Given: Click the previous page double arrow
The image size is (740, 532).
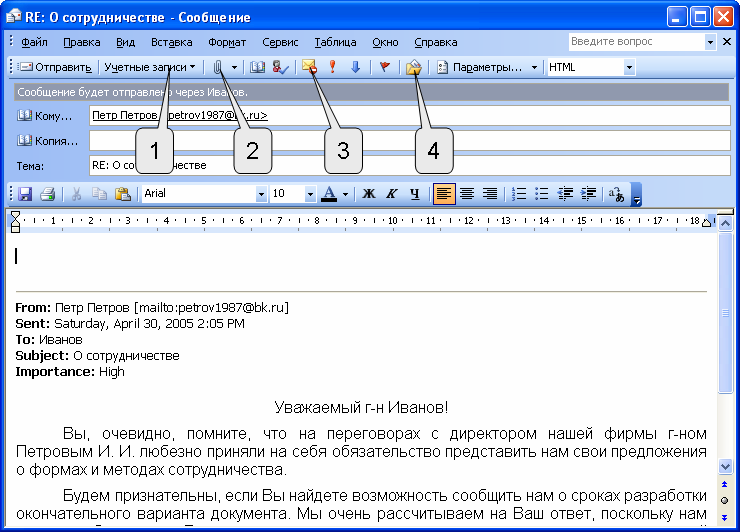Looking at the screenshot, I should 724,484.
